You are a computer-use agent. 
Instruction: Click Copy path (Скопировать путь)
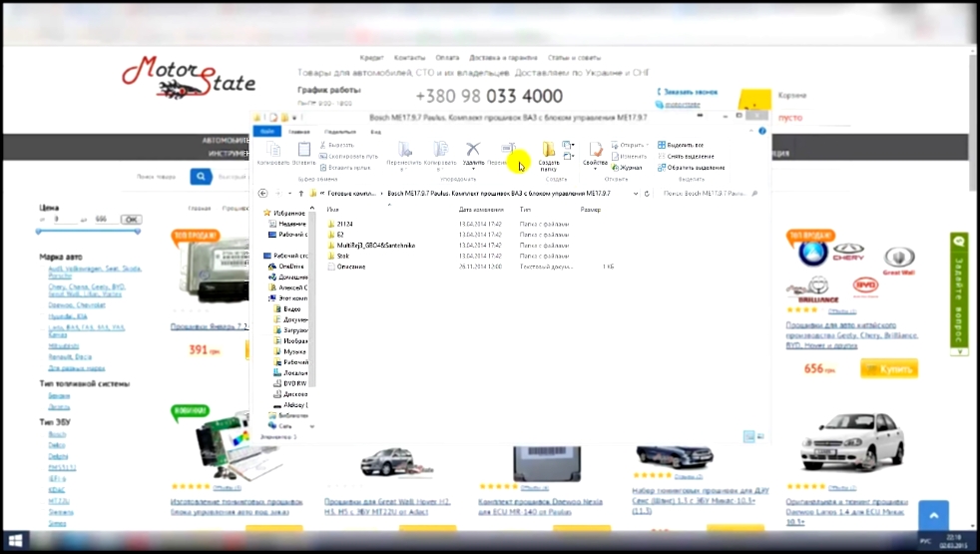click(x=348, y=157)
